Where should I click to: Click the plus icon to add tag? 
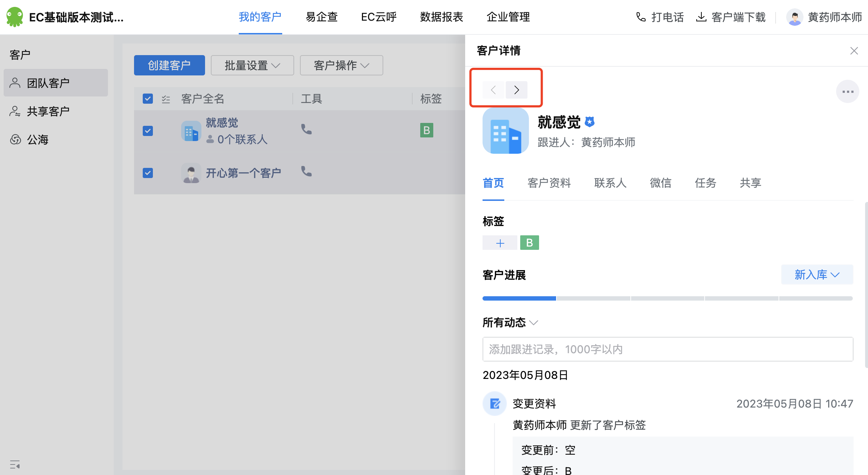pos(500,243)
